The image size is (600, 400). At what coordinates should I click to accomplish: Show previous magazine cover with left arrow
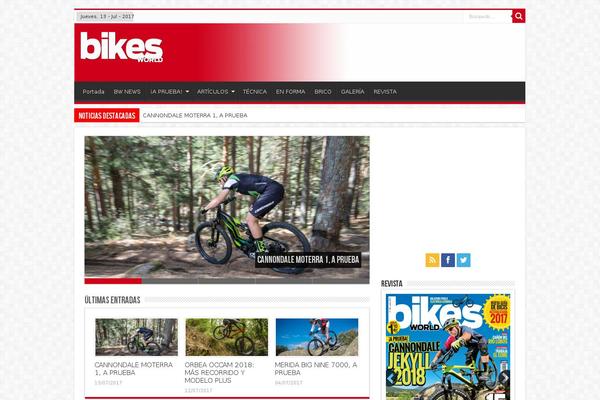coord(391,378)
